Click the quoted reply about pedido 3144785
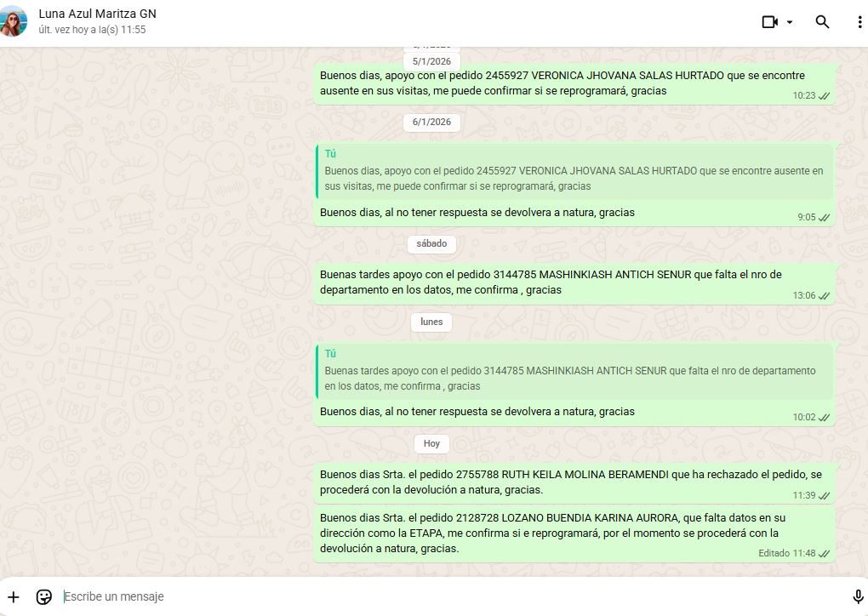Screen dimensions: 868x616 pos(574,371)
